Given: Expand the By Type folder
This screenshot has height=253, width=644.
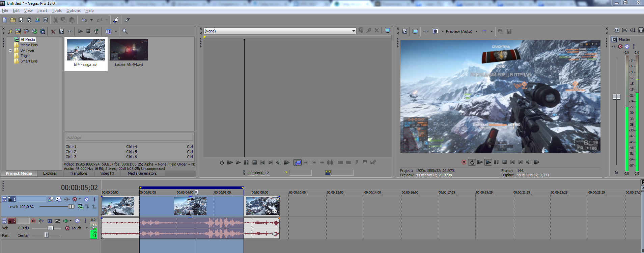Looking at the screenshot, I should 10,50.
